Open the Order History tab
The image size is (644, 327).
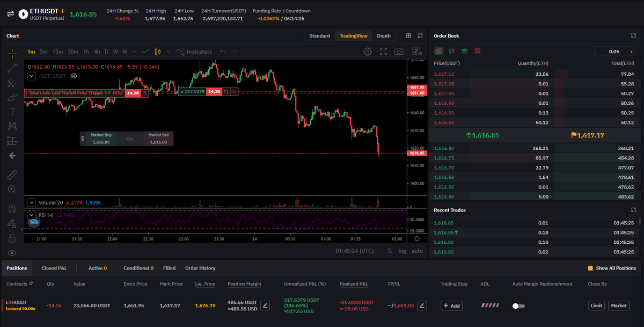click(x=200, y=268)
